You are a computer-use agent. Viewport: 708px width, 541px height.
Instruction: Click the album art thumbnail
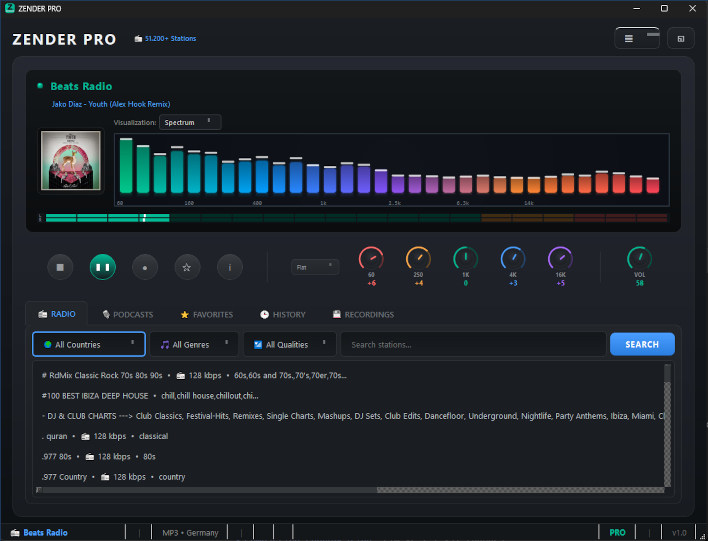68,161
